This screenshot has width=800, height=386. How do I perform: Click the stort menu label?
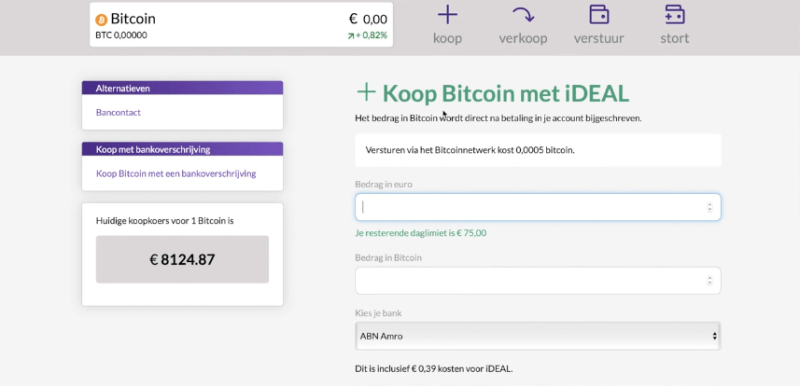pos(674,38)
